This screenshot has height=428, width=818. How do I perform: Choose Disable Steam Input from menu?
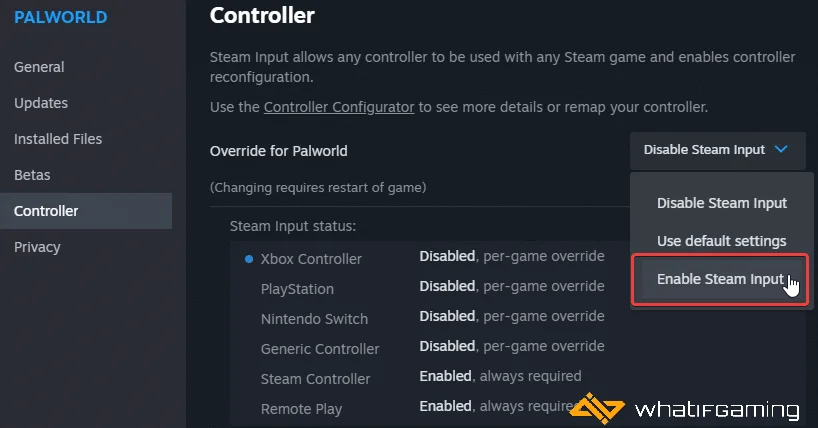click(721, 203)
